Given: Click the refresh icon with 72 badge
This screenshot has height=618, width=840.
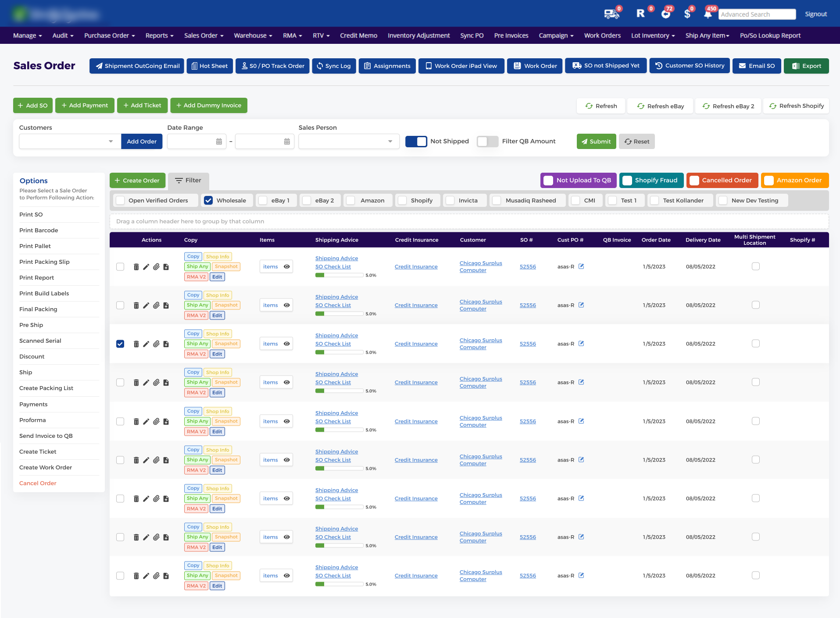Looking at the screenshot, I should (x=666, y=14).
